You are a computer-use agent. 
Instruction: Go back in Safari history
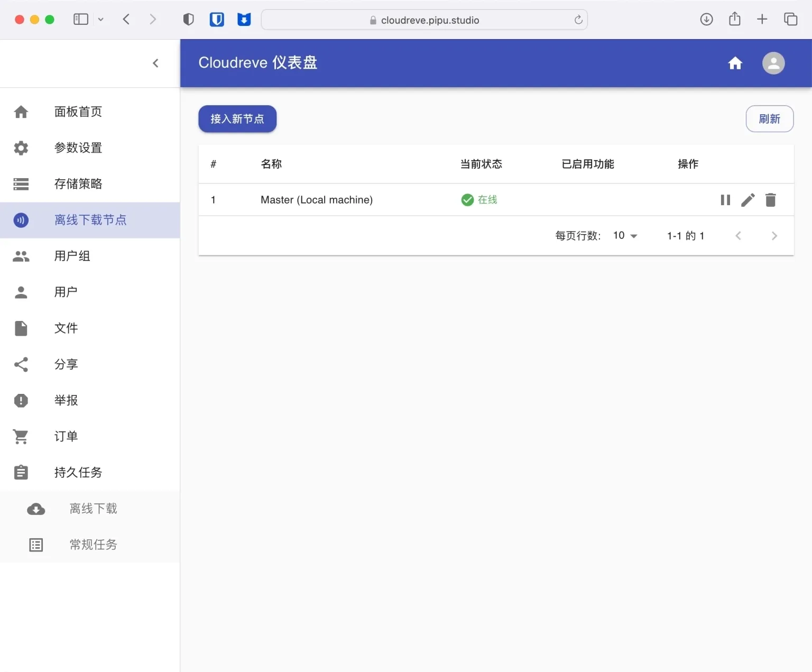(126, 20)
